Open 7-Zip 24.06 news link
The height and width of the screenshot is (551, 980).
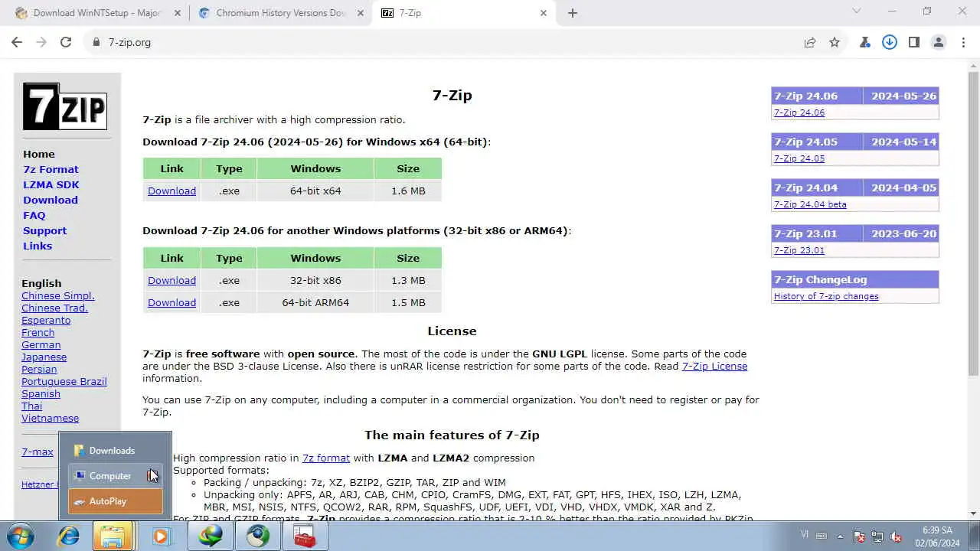pyautogui.click(x=799, y=112)
